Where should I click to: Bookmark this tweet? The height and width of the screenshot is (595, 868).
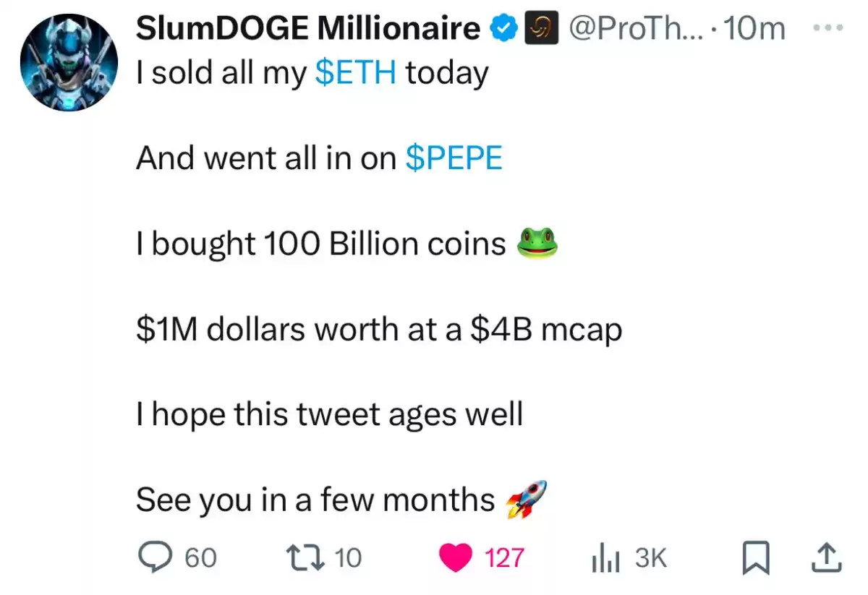754,558
